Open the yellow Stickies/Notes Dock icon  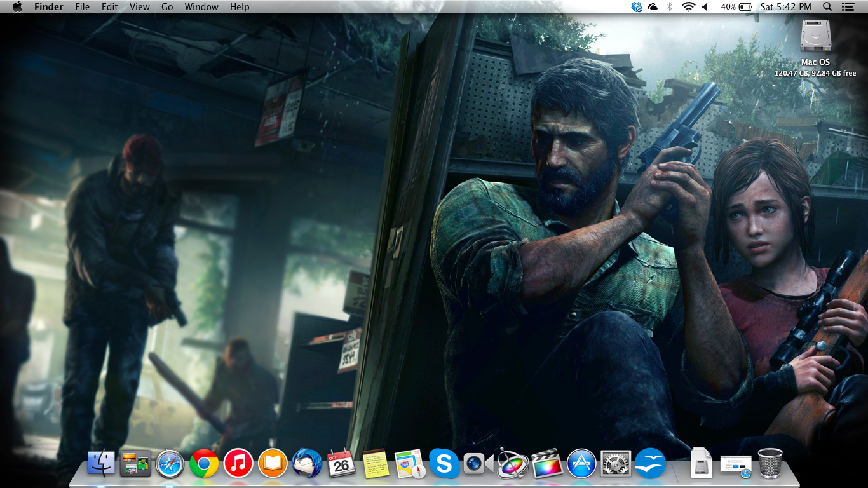(376, 464)
